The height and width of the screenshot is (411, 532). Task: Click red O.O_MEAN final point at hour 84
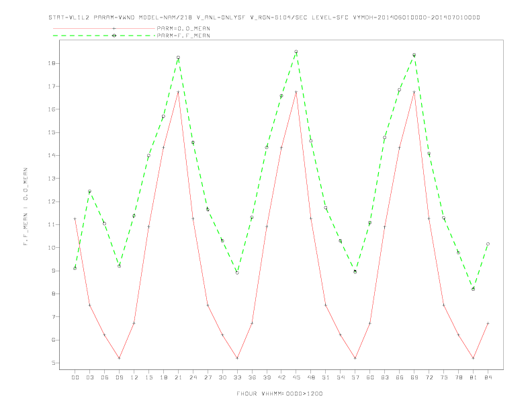click(488, 323)
